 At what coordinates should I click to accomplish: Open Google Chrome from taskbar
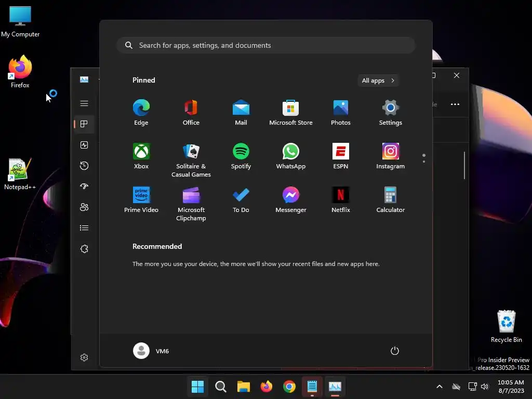tap(289, 387)
